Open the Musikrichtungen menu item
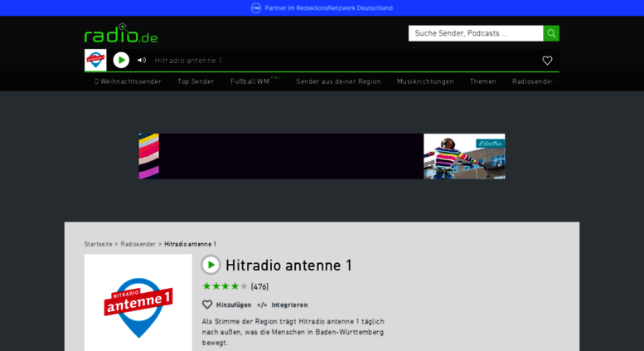This screenshot has width=644, height=351. tap(425, 81)
